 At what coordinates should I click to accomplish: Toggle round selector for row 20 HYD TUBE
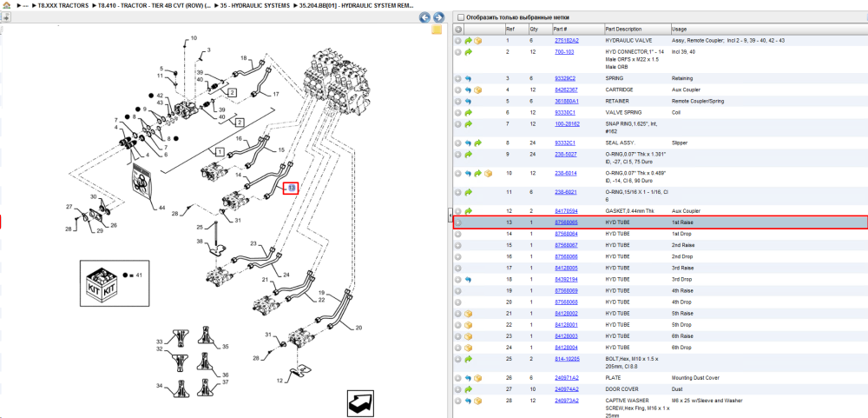click(x=458, y=302)
